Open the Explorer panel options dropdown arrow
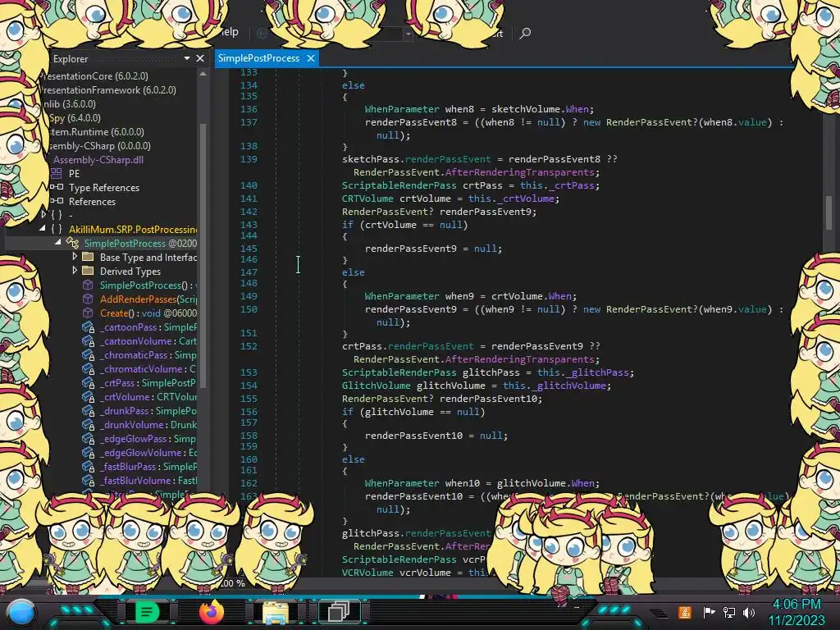 point(186,58)
